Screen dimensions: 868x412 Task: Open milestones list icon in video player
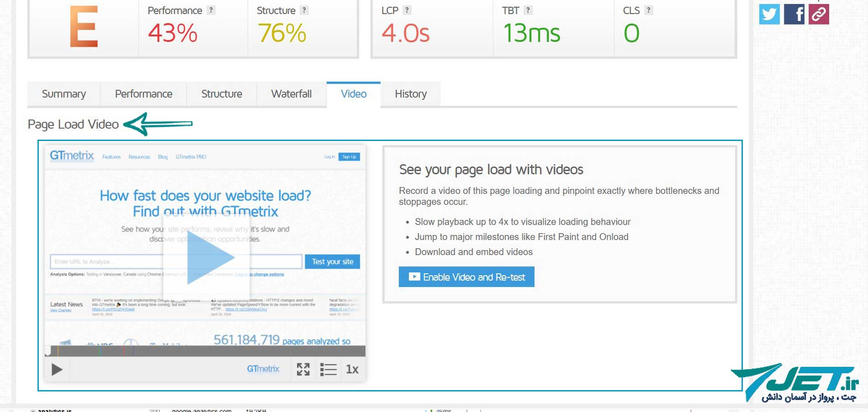pyautogui.click(x=328, y=369)
